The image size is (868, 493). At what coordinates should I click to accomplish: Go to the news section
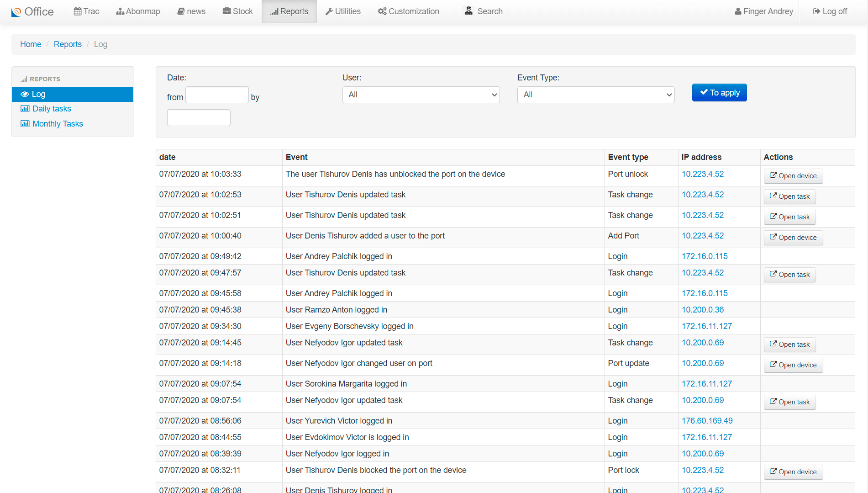(x=191, y=11)
